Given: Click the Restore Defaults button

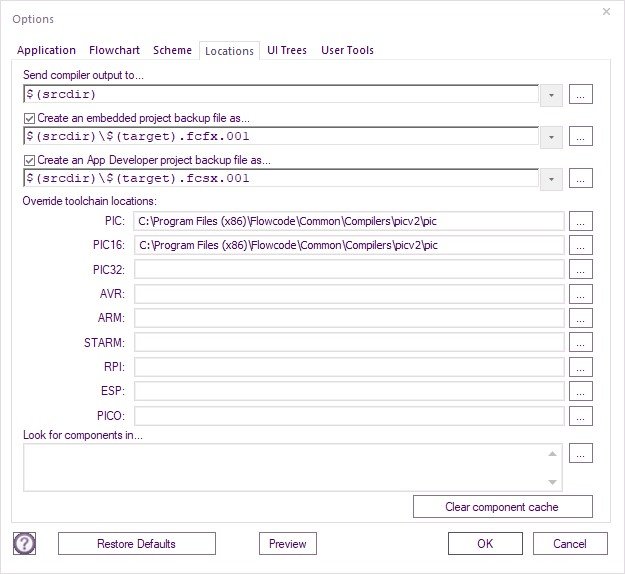Looking at the screenshot, I should [136, 544].
